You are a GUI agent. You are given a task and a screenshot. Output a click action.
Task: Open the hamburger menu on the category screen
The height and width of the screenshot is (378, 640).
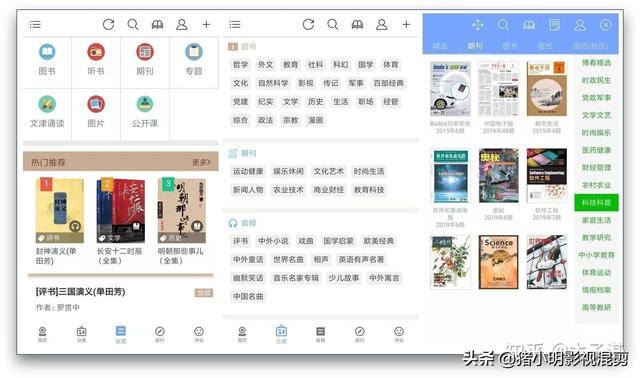tap(235, 24)
